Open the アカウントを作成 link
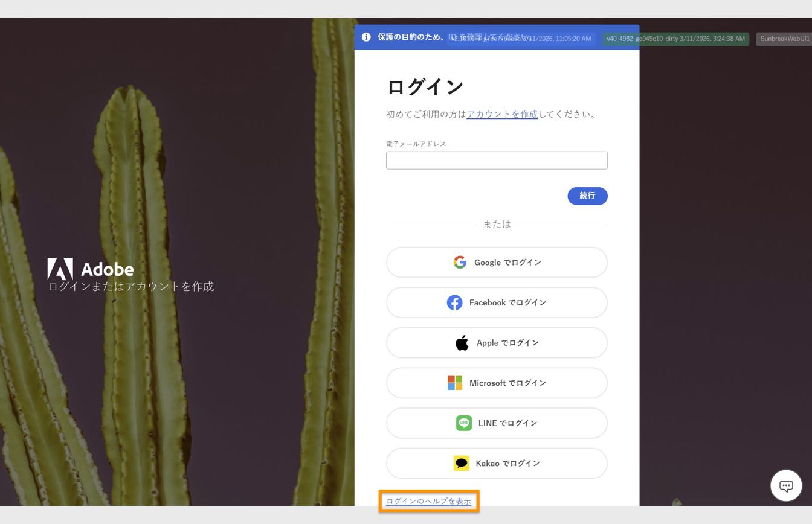 (501, 113)
